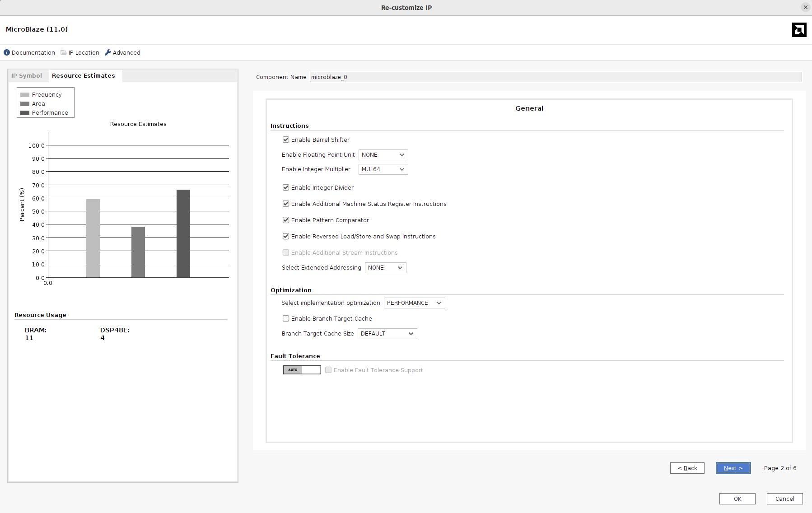The image size is (812, 513).
Task: Click 'Resource Usage' heading
Action: (x=40, y=315)
